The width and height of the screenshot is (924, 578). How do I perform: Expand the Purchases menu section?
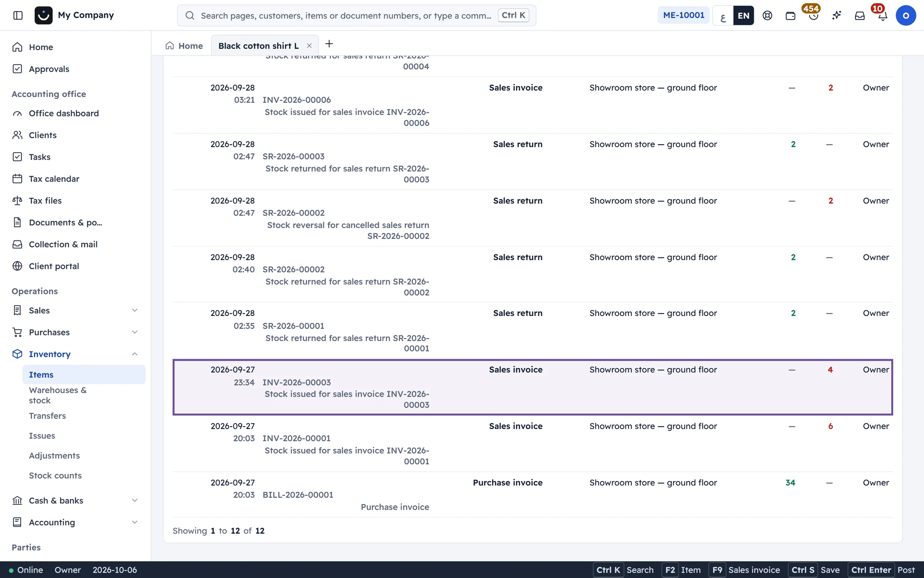point(75,332)
